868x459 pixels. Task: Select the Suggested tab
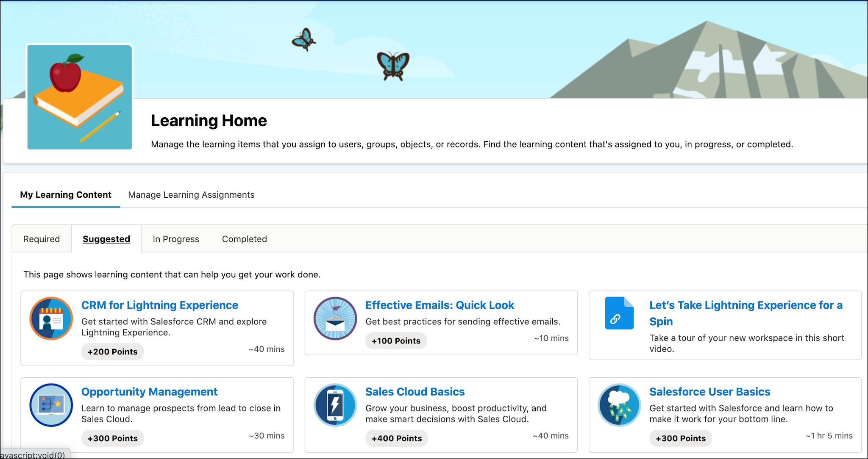106,239
